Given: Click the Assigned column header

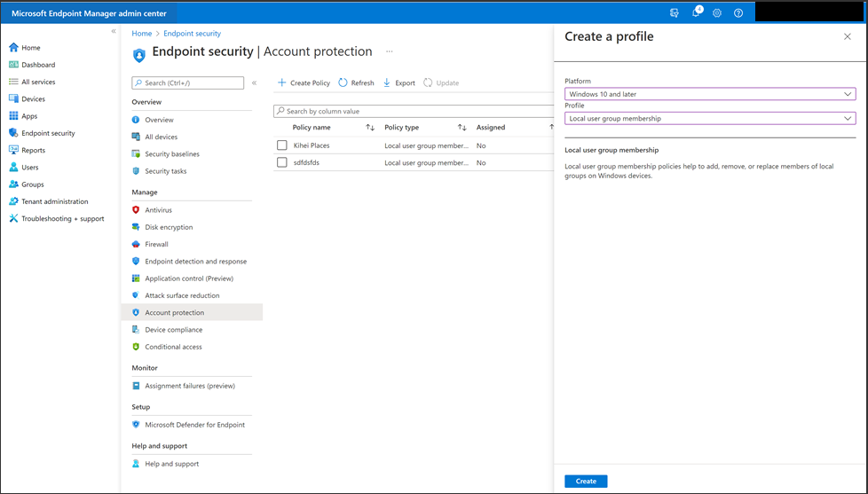Looking at the screenshot, I should 491,128.
